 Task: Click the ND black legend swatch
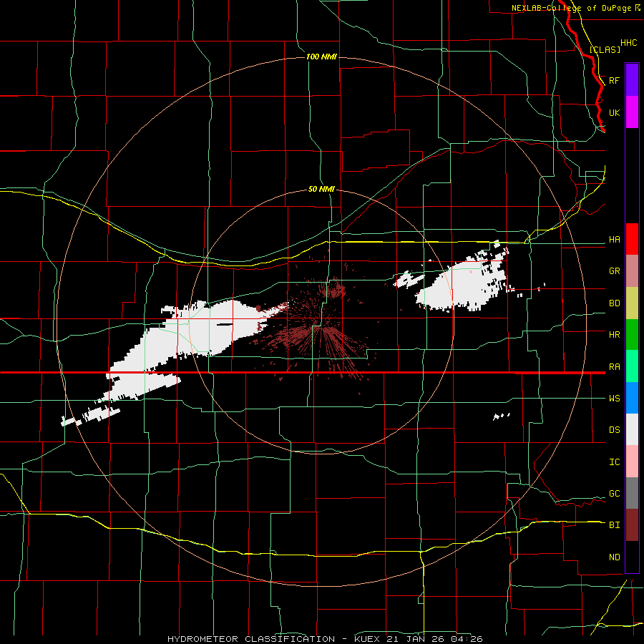tap(632, 557)
